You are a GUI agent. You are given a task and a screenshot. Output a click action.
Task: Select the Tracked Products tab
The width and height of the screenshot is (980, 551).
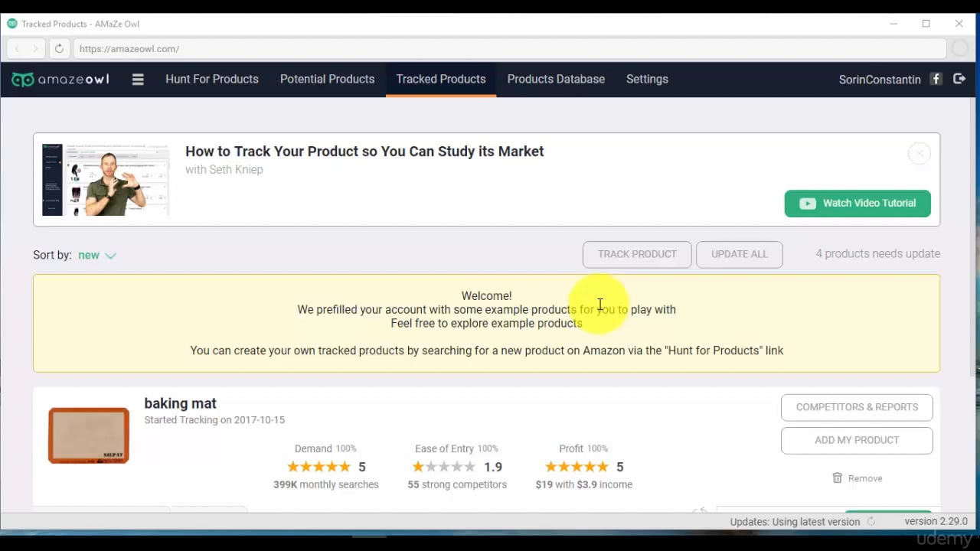(441, 79)
